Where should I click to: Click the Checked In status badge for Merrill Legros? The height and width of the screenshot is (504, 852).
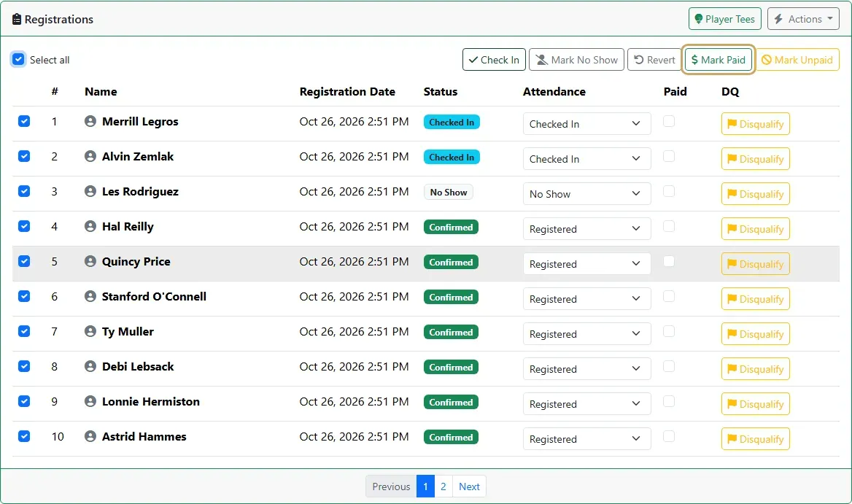pos(452,123)
